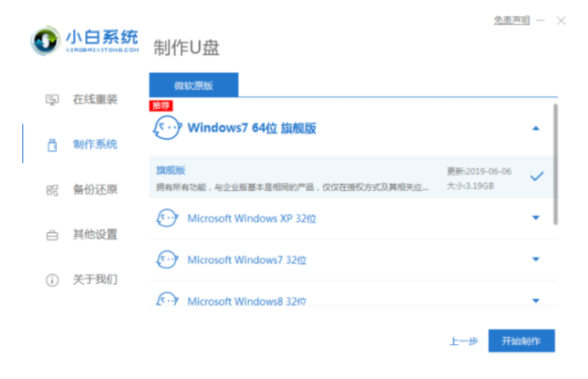Expand Microsoft Windows XP 32位 options
The width and height of the screenshot is (588, 379).
tap(536, 218)
